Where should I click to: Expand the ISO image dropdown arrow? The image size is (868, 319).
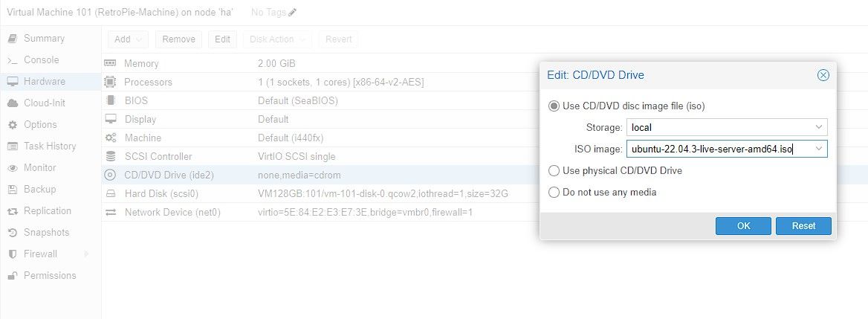point(818,149)
